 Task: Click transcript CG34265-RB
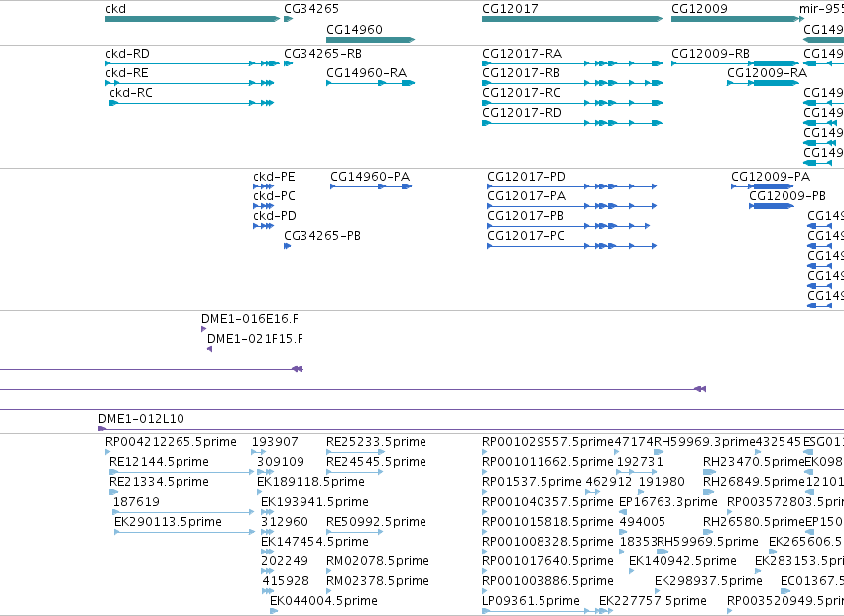point(288,63)
